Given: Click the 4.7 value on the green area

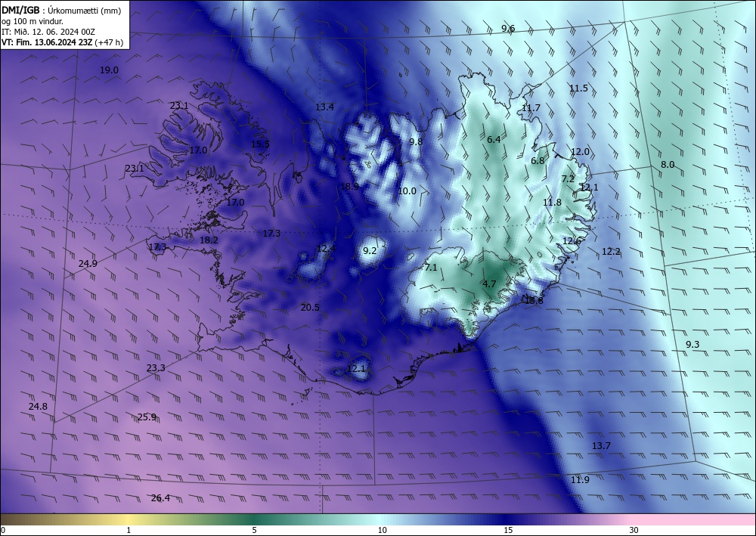Looking at the screenshot, I should click(x=489, y=284).
